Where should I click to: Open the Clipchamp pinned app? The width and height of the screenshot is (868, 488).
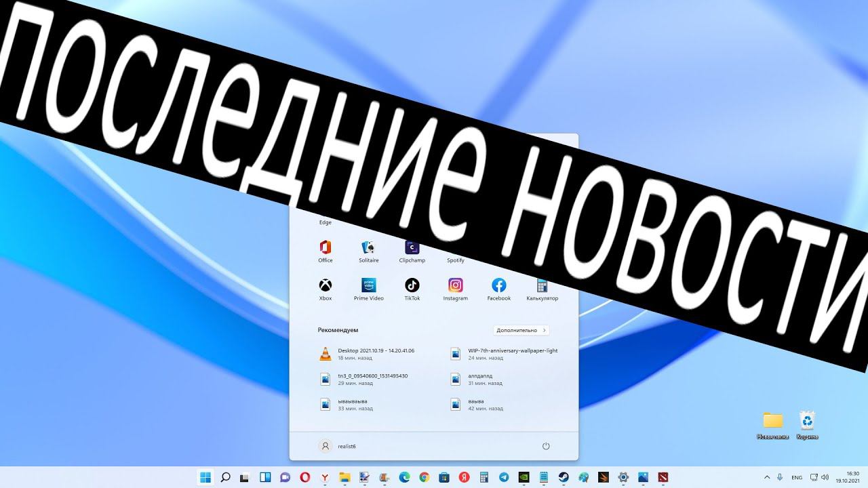pos(412,251)
